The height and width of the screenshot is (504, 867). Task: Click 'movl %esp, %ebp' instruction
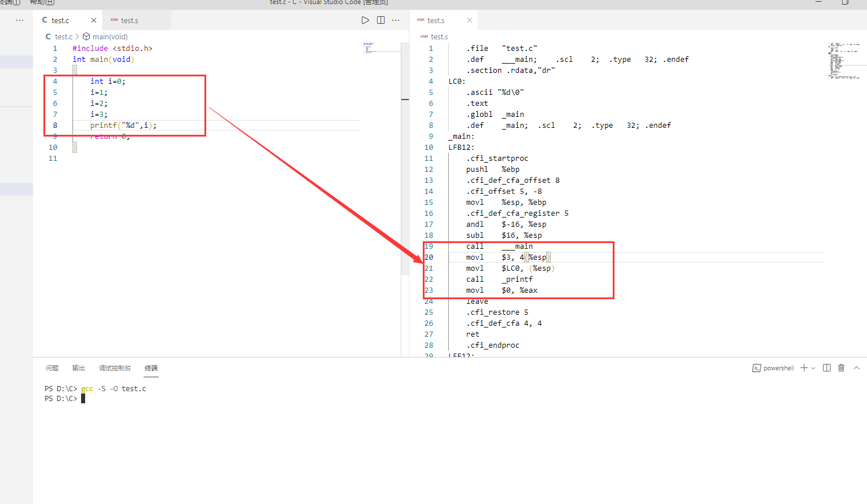point(506,203)
